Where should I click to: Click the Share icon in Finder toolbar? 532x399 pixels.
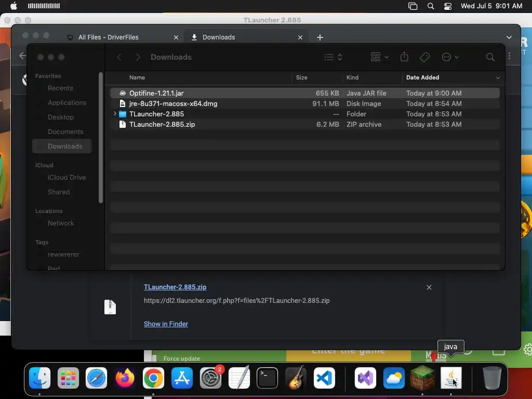pyautogui.click(x=404, y=57)
